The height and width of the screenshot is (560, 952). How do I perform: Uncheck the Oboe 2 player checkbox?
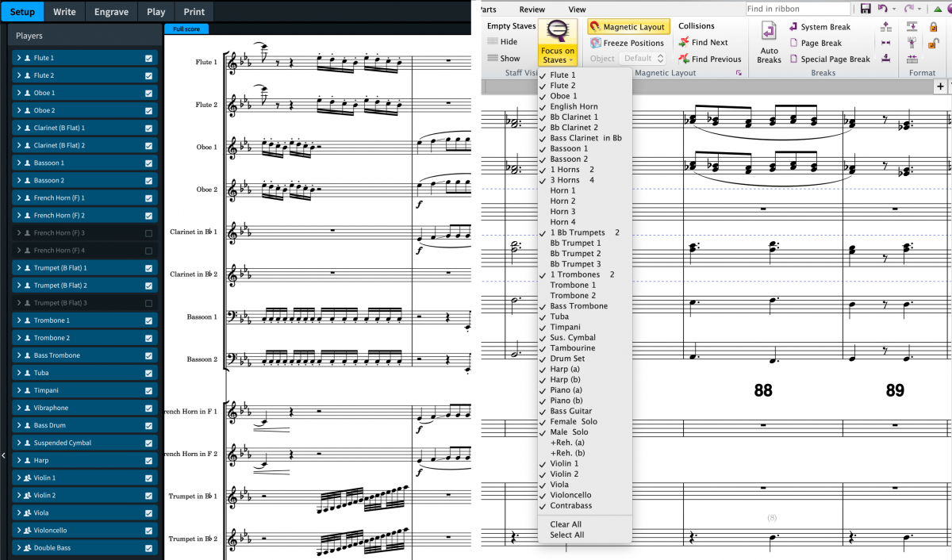pos(148,110)
